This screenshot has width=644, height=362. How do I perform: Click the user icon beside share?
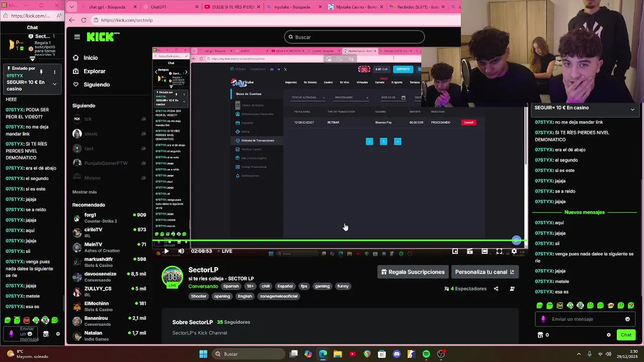pyautogui.click(x=512, y=289)
